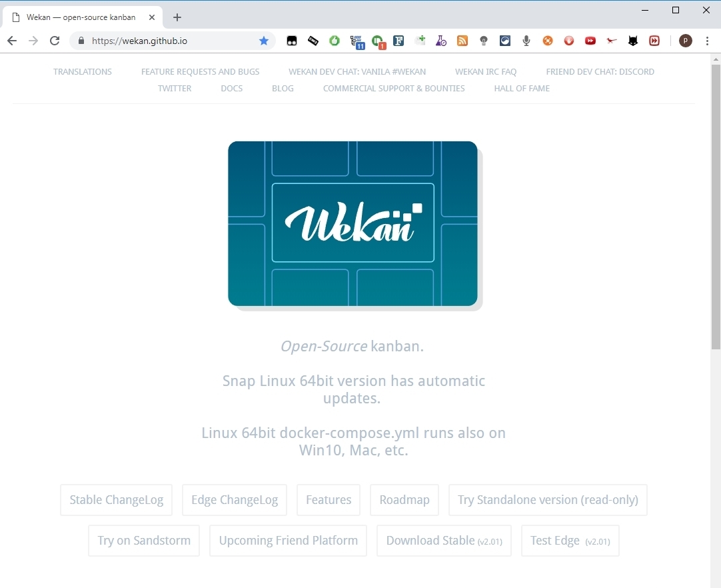Viewport: 721px width, 588px height.
Task: Open the green thumbs-up extension
Action: [x=335, y=41]
